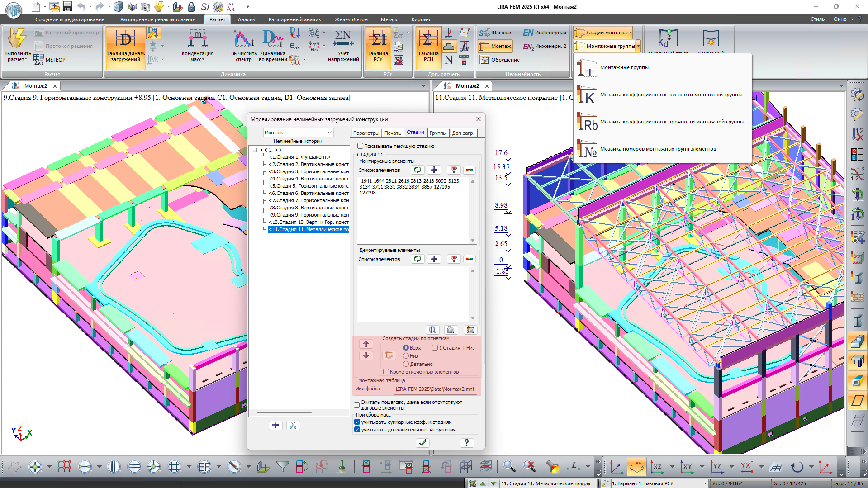Click the move stage up arrow

coord(366,344)
